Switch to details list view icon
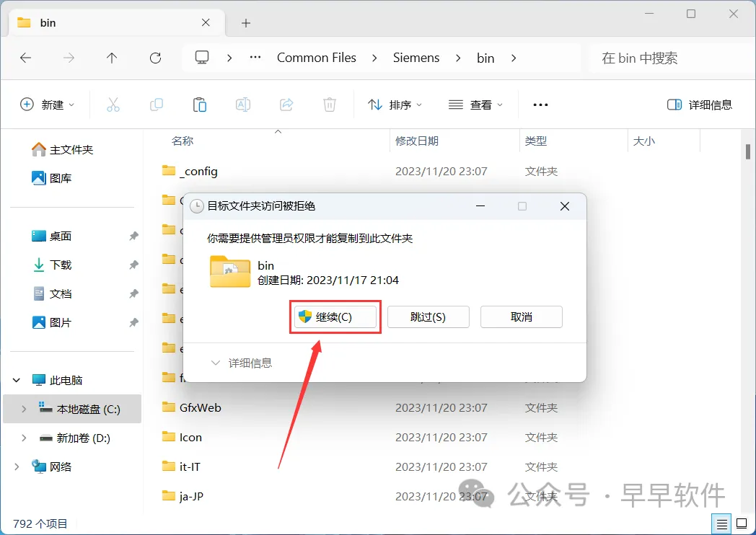756x535 pixels. coord(722,524)
